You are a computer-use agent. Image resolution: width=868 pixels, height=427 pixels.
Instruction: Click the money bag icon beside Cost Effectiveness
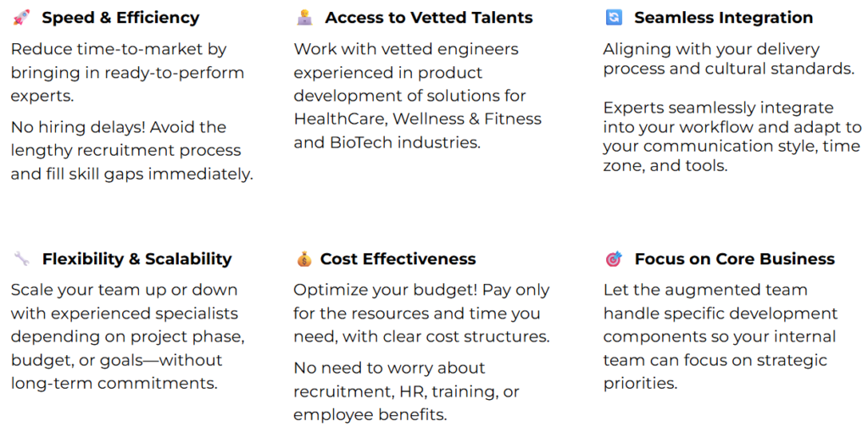coord(304,259)
